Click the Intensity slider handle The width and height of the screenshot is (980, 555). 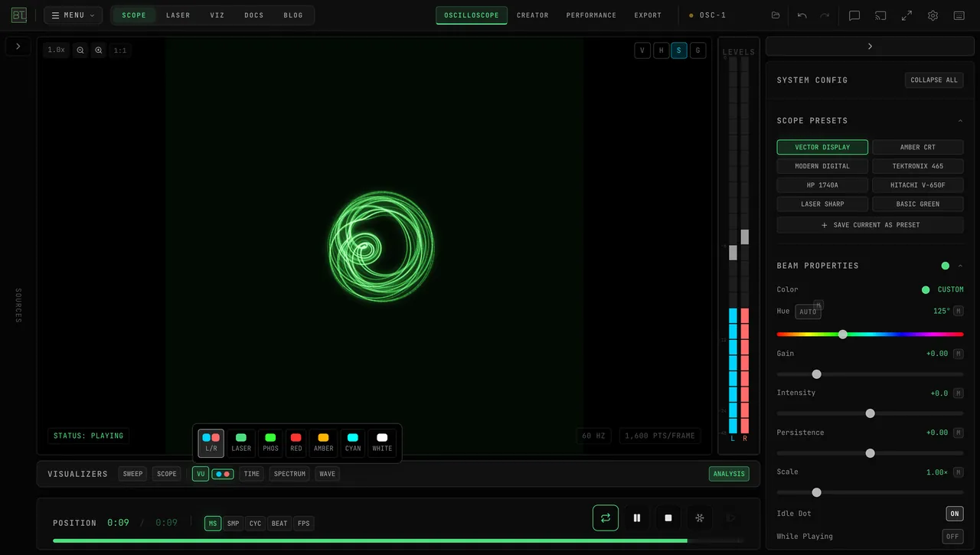870,413
